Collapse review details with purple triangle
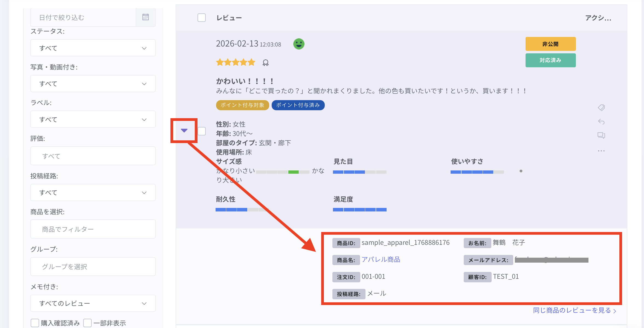The image size is (644, 328). click(x=184, y=130)
